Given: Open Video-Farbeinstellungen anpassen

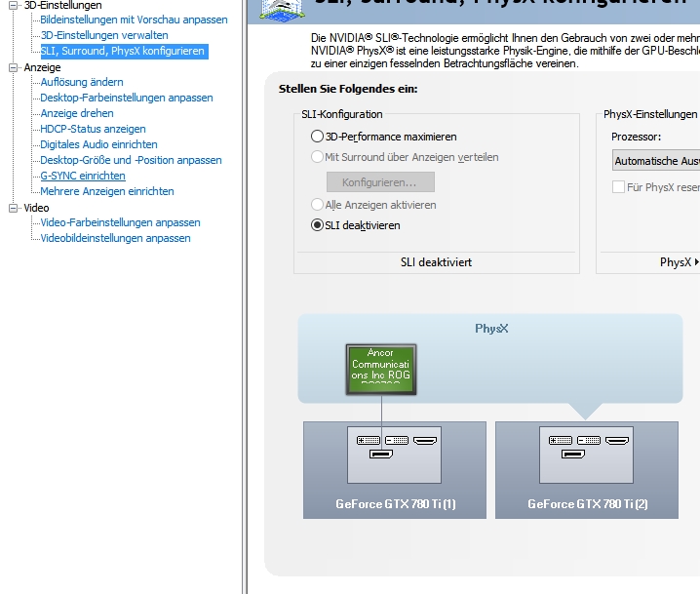Looking at the screenshot, I should click(x=120, y=222).
